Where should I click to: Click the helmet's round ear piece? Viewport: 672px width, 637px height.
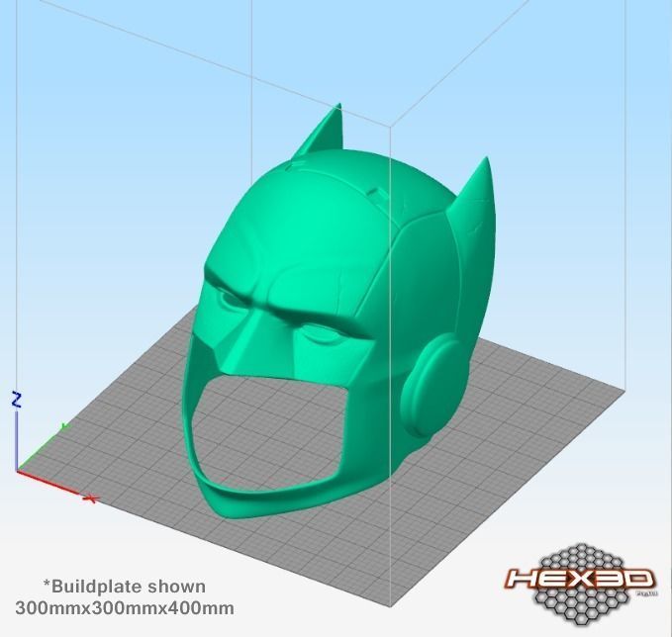click(434, 384)
